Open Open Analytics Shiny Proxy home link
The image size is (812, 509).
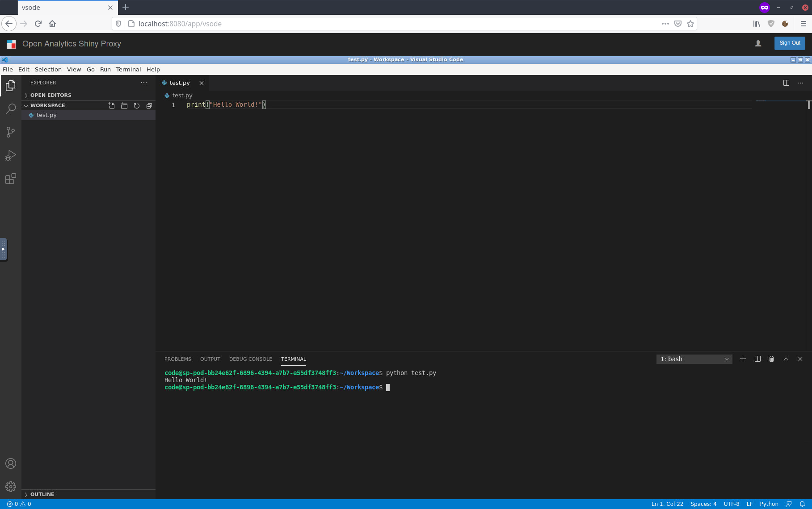coord(72,44)
